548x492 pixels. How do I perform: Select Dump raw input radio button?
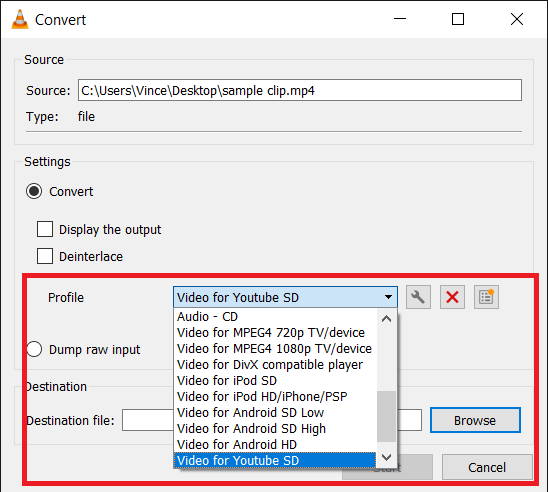tap(34, 349)
